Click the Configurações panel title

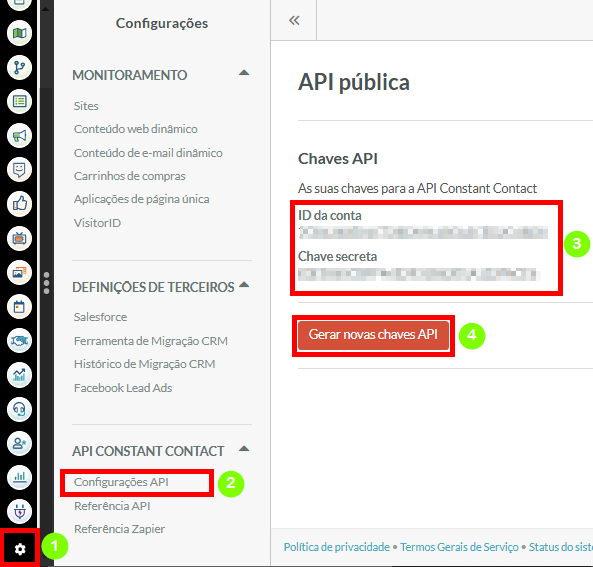coord(162,23)
